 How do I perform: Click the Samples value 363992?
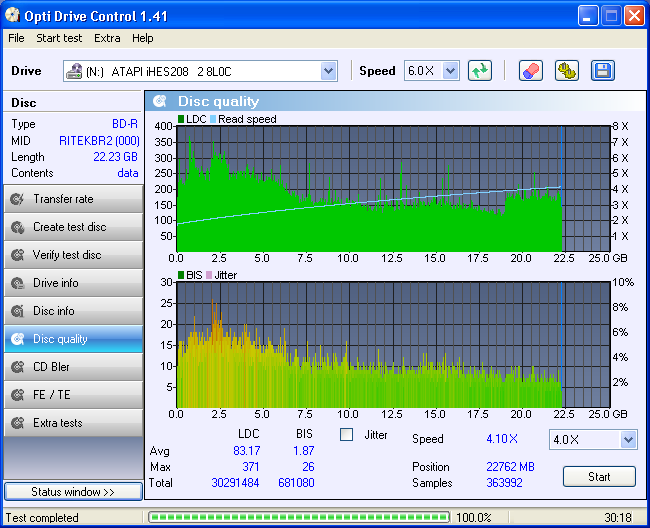[504, 483]
